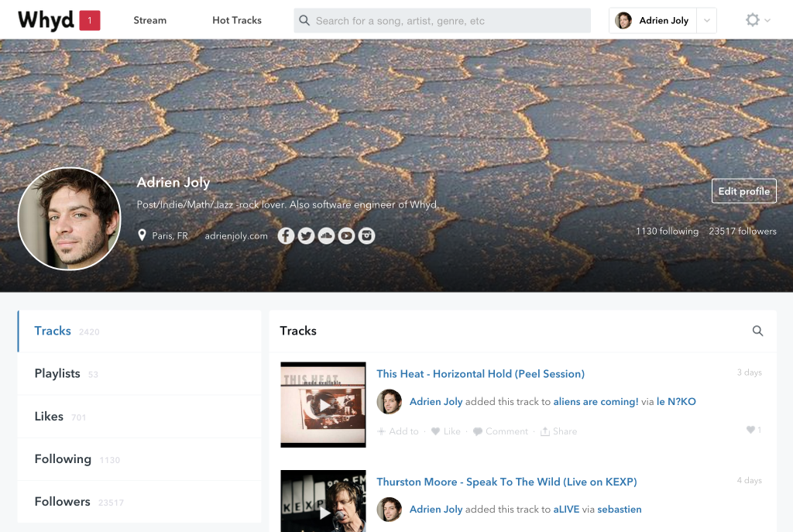Click the search field for songs and artists
The image size is (793, 532).
point(442,21)
